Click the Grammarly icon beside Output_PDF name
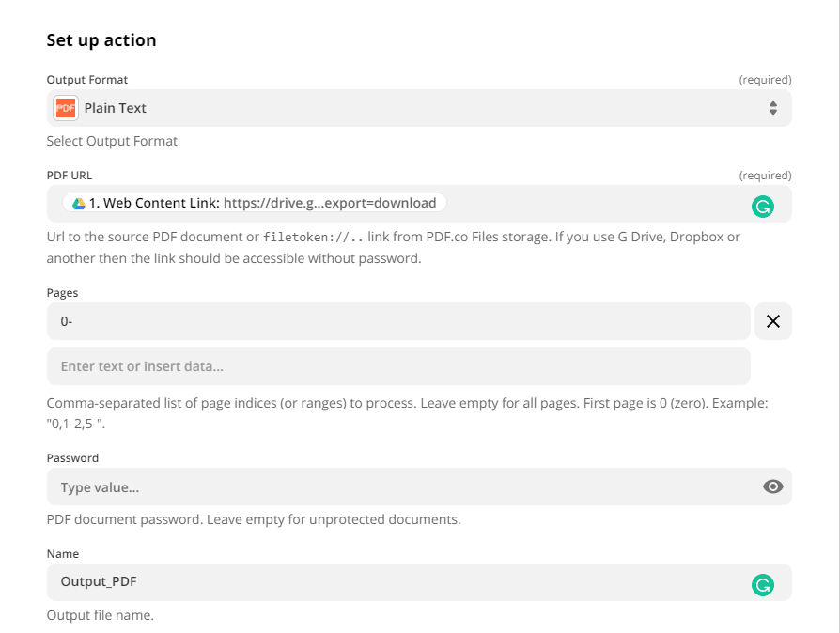The height and width of the screenshot is (633, 840). coord(763,583)
